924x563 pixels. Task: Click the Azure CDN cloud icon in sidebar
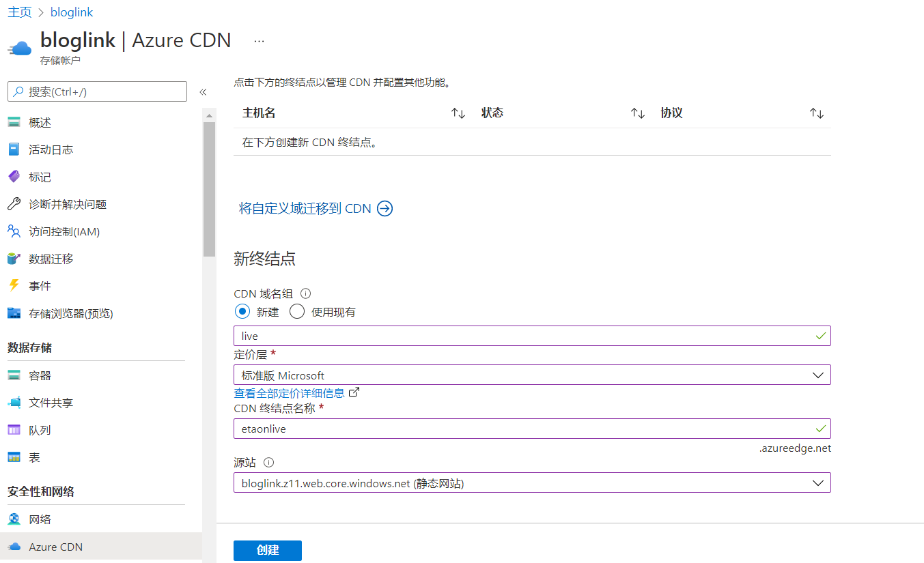click(x=14, y=547)
